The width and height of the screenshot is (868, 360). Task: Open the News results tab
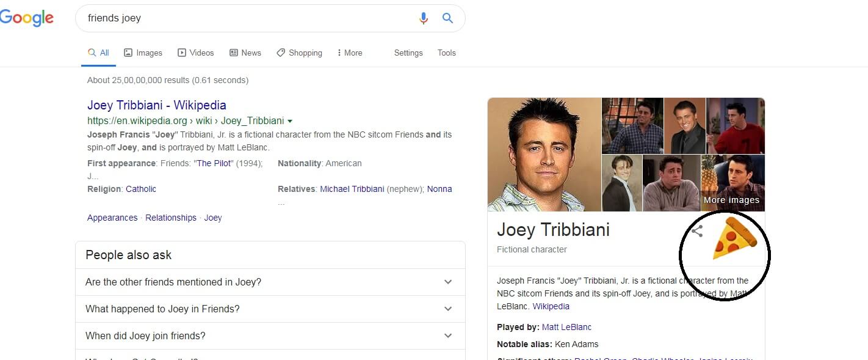pyautogui.click(x=245, y=53)
